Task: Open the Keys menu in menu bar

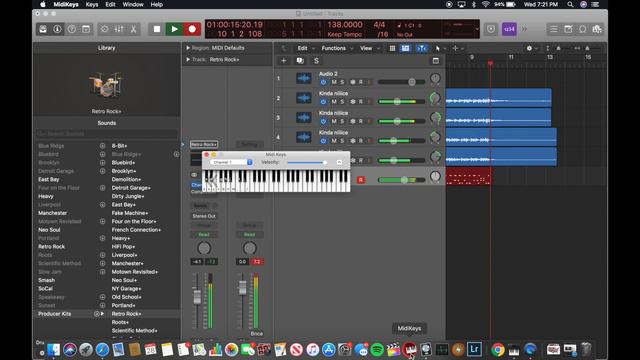Action: [92, 4]
